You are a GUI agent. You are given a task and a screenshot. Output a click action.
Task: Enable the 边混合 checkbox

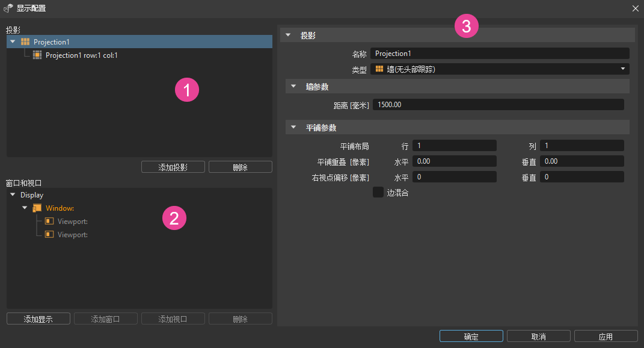pos(378,192)
